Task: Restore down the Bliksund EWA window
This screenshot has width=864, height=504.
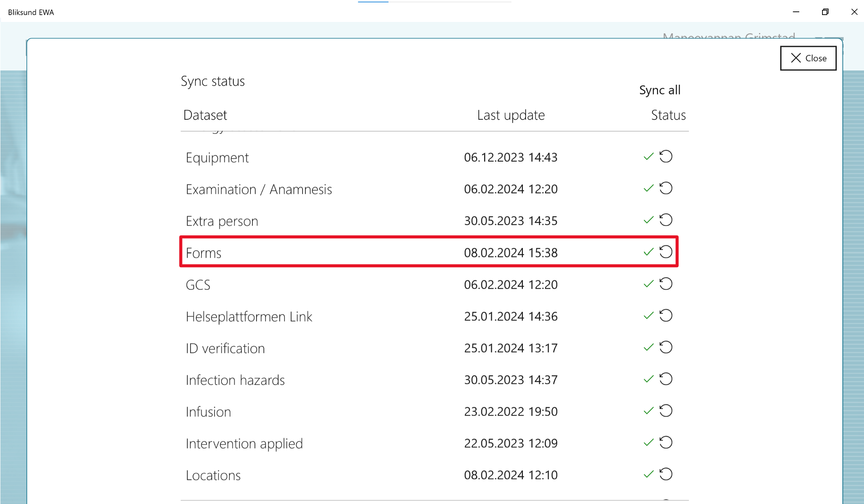Action: [x=825, y=12]
